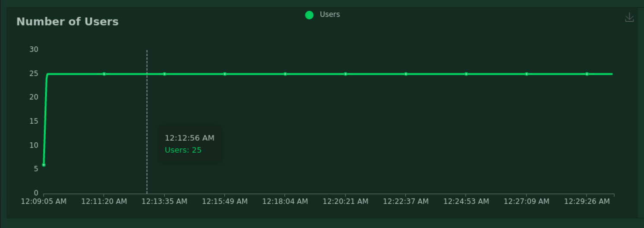
Task: Select the data point at 12:27:09 AM
Action: 527,74
